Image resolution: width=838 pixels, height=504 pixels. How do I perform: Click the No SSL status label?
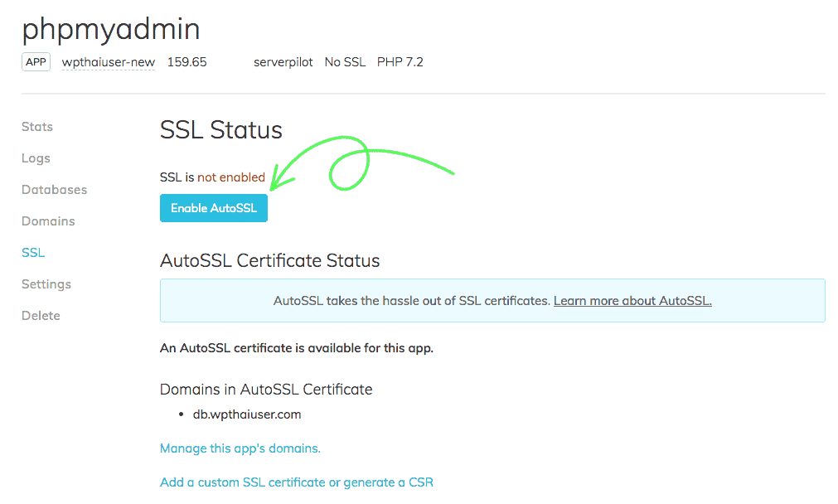346,62
